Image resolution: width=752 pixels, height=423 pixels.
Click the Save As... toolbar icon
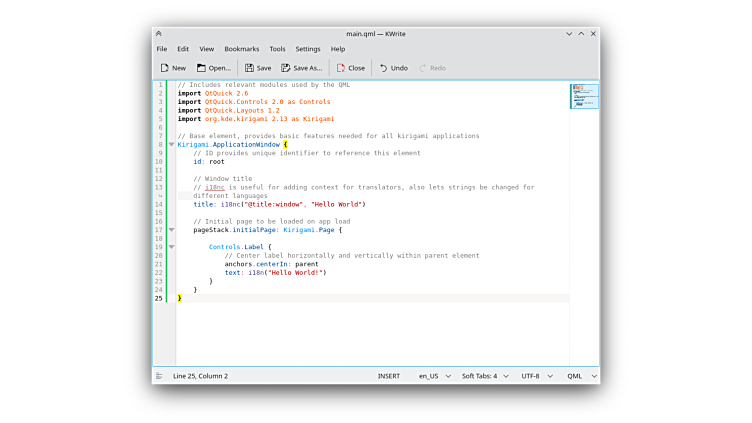pyautogui.click(x=286, y=68)
